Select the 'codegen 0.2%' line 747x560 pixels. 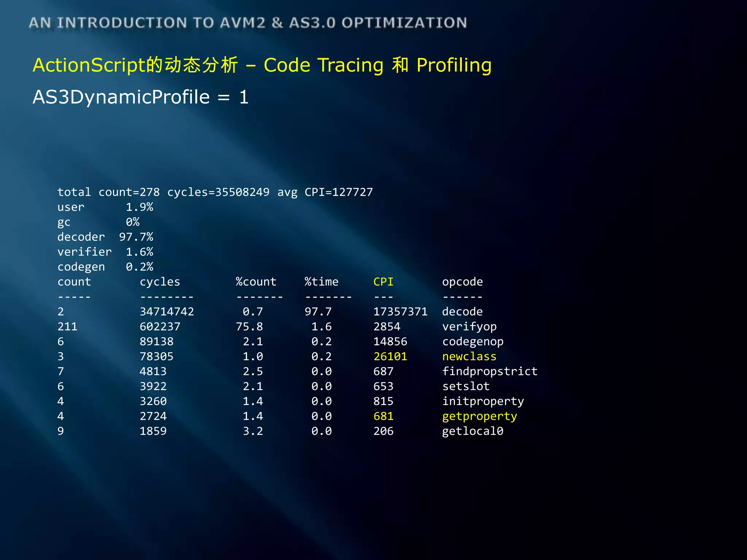pos(105,267)
